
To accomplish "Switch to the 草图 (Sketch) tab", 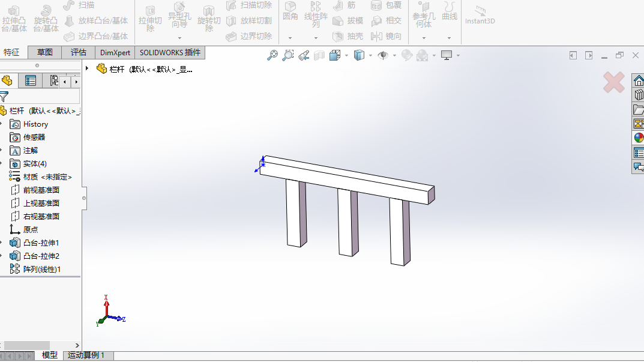I will click(45, 53).
